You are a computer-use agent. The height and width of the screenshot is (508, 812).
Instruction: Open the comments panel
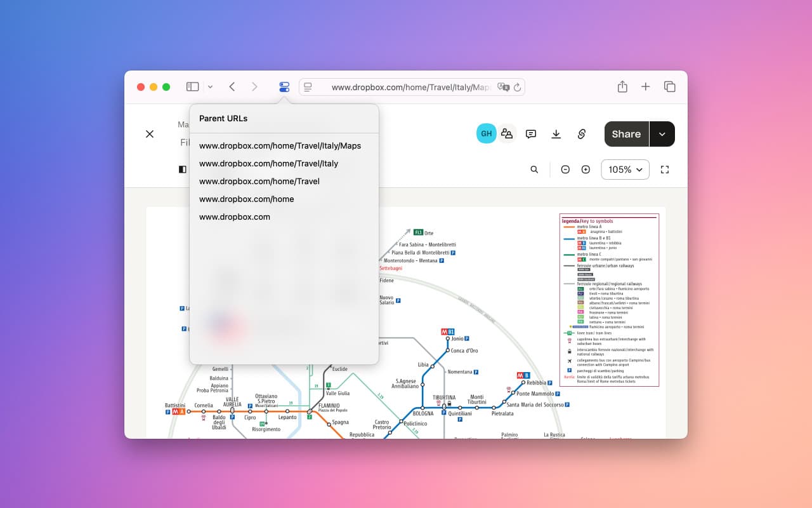[x=531, y=134]
